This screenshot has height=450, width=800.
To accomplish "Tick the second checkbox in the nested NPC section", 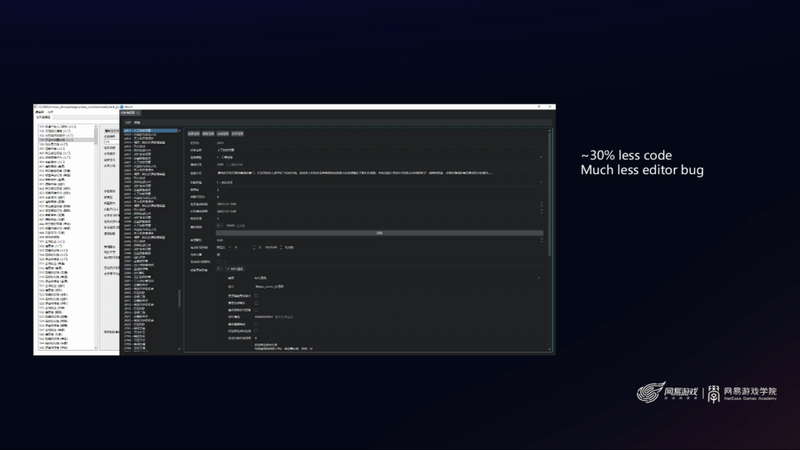I will (x=256, y=303).
